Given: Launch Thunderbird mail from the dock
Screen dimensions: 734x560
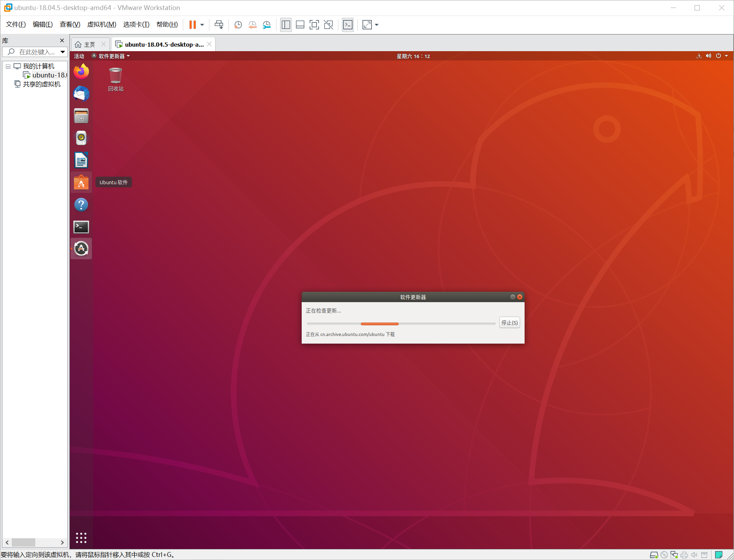Looking at the screenshot, I should [81, 94].
